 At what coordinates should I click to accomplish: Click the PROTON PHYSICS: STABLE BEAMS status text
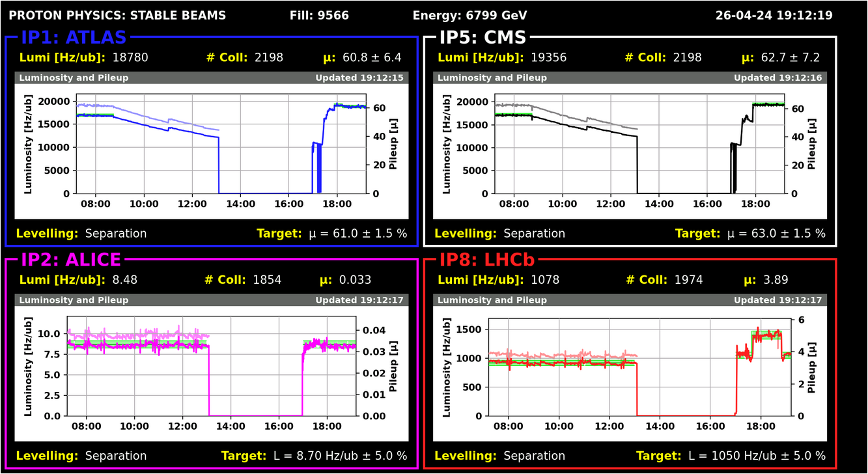click(x=118, y=16)
